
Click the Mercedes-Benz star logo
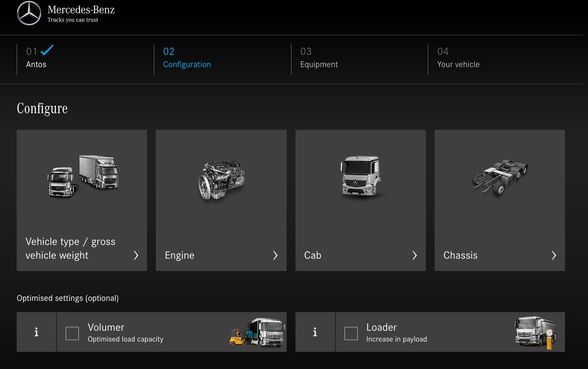click(x=29, y=13)
